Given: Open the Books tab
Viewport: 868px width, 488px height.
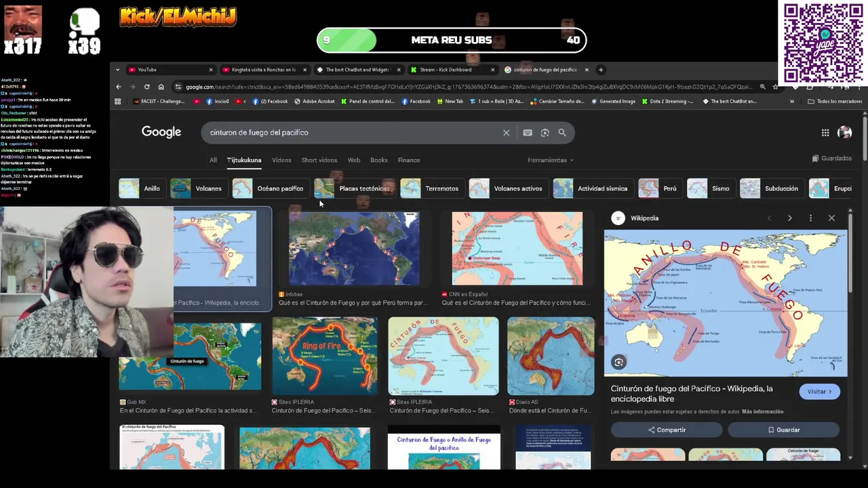Looking at the screenshot, I should click(x=379, y=161).
